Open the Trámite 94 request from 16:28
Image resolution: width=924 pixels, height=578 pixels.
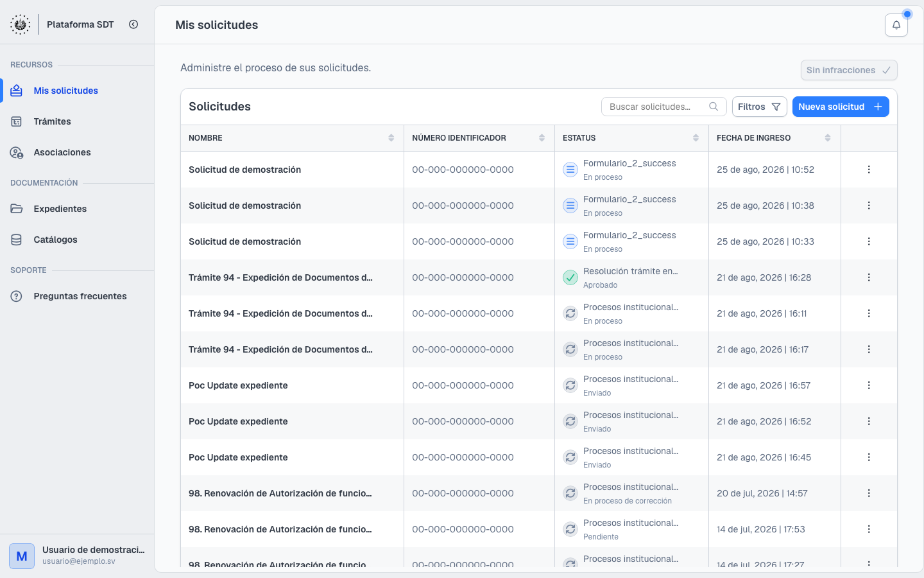[280, 277]
